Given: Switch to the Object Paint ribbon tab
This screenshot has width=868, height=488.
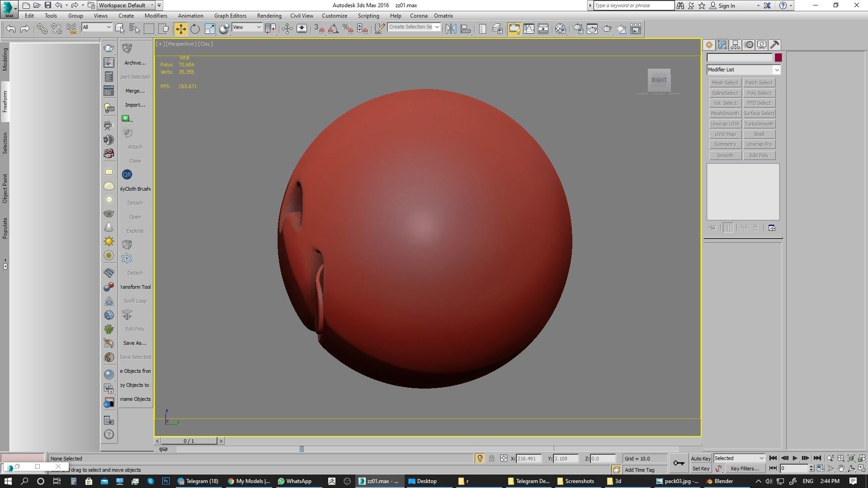Looking at the screenshot, I should pyautogui.click(x=5, y=188).
